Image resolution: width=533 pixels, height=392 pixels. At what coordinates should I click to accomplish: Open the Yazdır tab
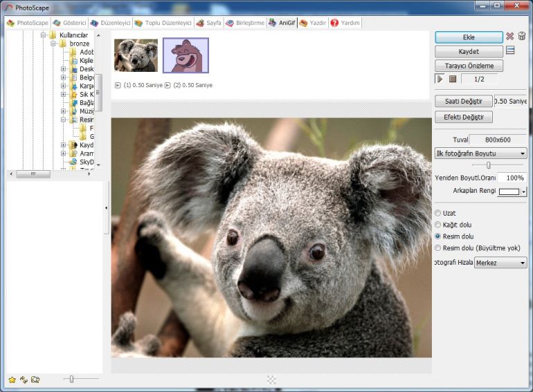tap(313, 23)
